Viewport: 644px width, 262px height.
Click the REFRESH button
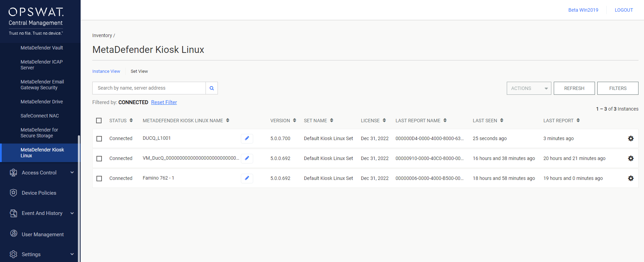coord(574,88)
